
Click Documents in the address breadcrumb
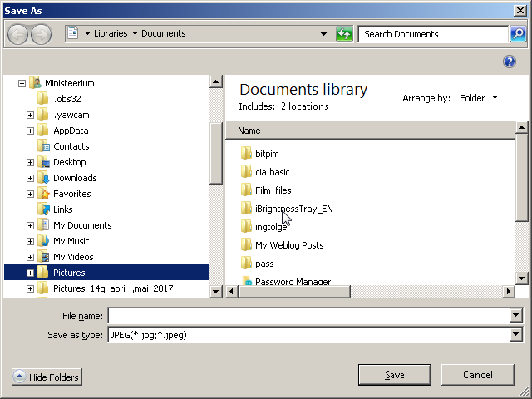[x=164, y=33]
